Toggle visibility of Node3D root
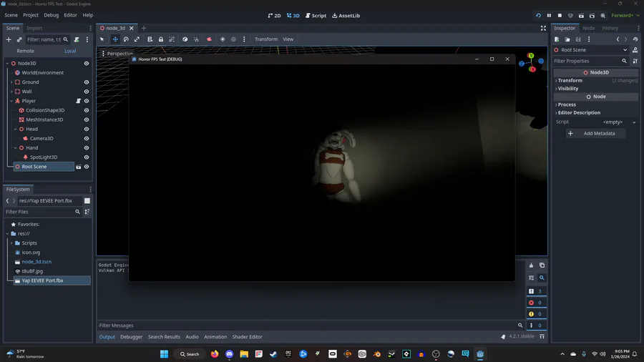 pyautogui.click(x=87, y=64)
